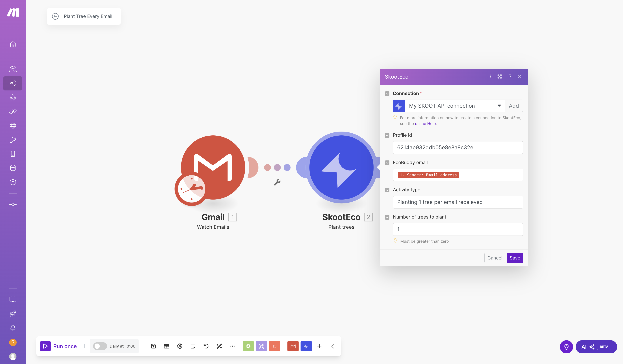
Task: Open the Home icon in sidebar
Action: [x=13, y=44]
